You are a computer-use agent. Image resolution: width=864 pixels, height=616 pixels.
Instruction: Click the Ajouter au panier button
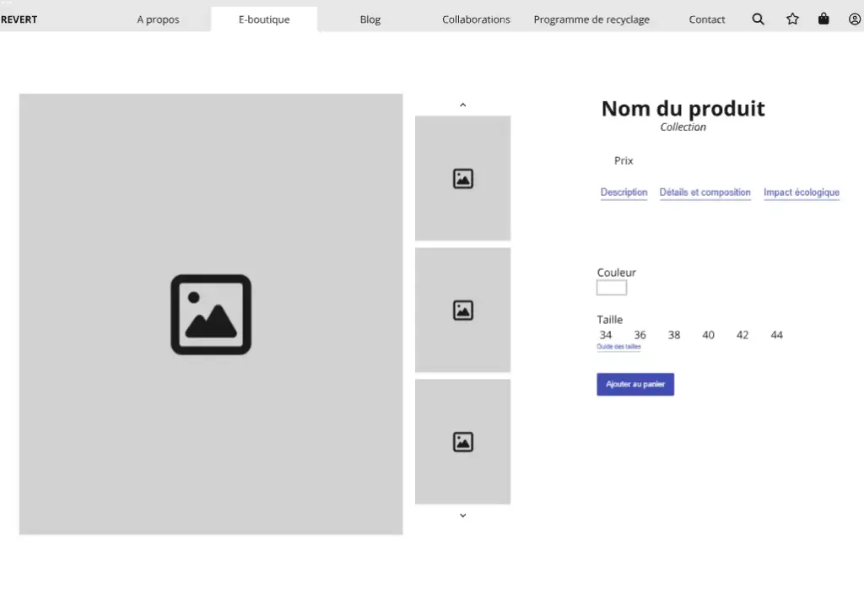(635, 384)
